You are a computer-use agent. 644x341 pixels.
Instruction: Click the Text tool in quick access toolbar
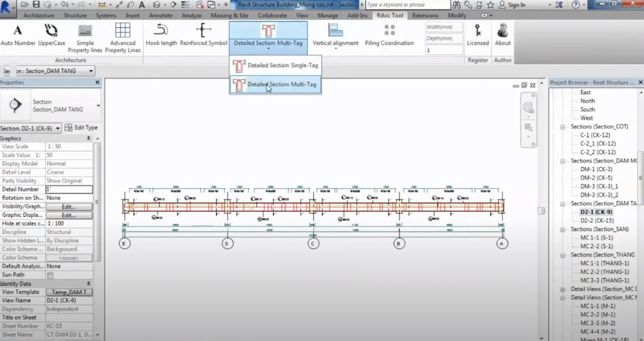click(x=142, y=5)
